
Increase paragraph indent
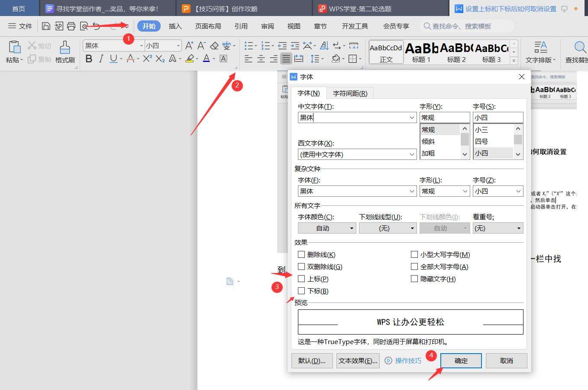295,45
